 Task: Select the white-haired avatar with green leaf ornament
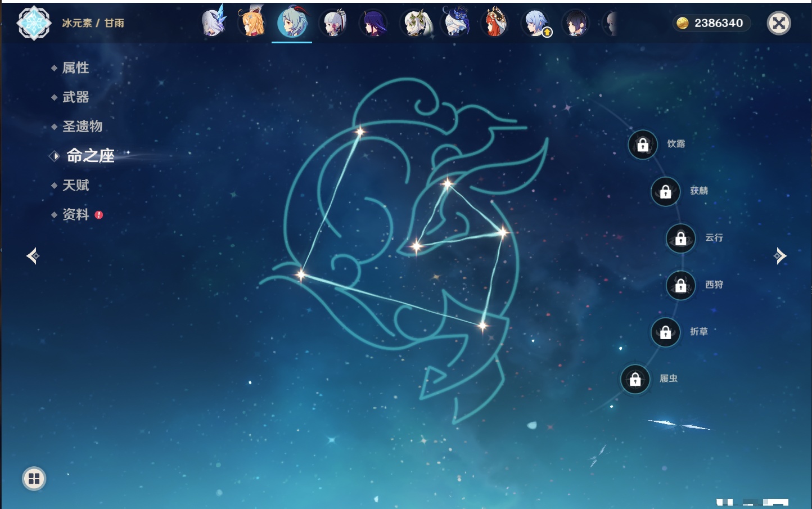click(415, 23)
